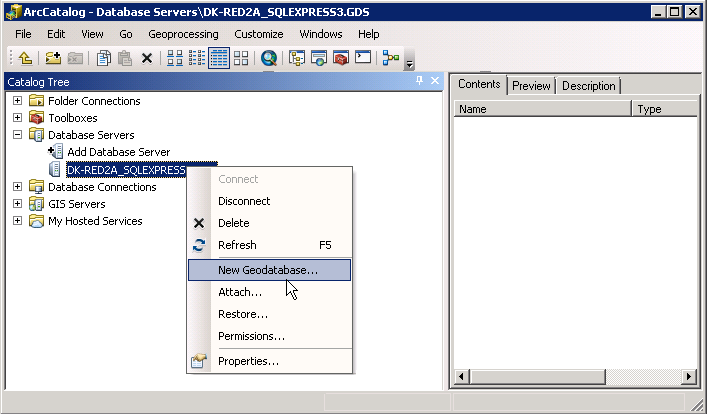Open the Search window icon

[x=269, y=58]
